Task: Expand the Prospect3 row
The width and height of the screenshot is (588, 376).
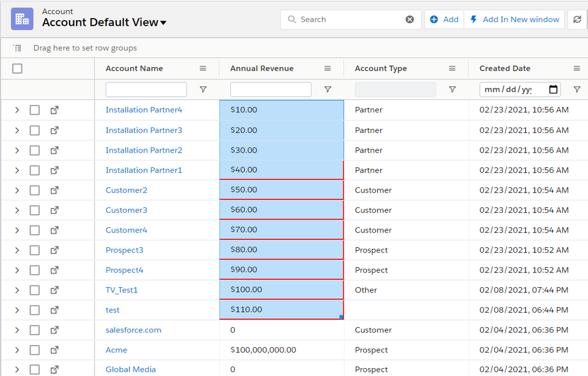Action: pos(17,250)
